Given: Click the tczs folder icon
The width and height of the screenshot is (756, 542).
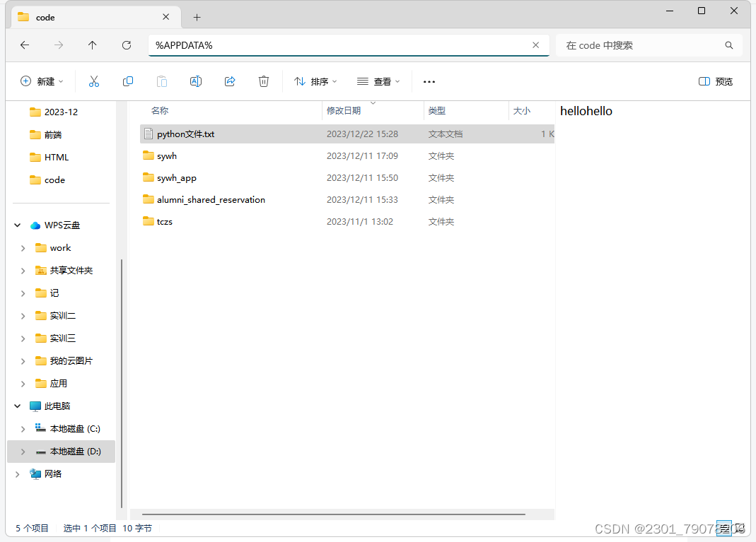Looking at the screenshot, I should coord(149,221).
